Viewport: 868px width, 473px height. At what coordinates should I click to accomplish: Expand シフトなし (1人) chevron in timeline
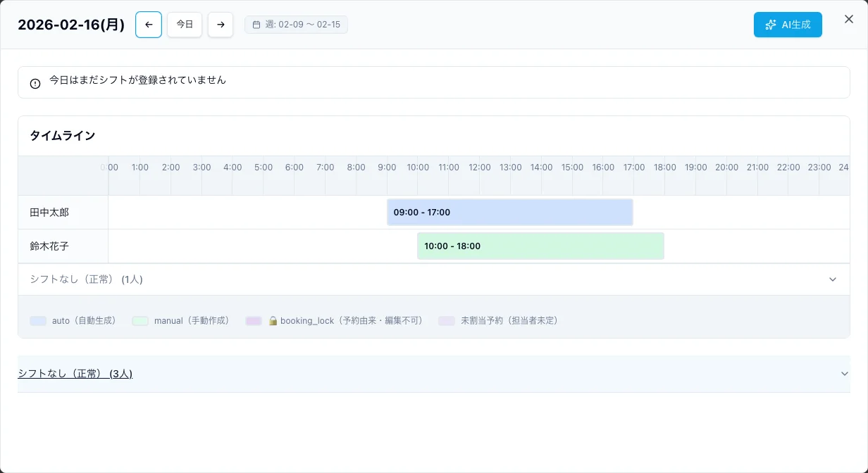(x=832, y=279)
